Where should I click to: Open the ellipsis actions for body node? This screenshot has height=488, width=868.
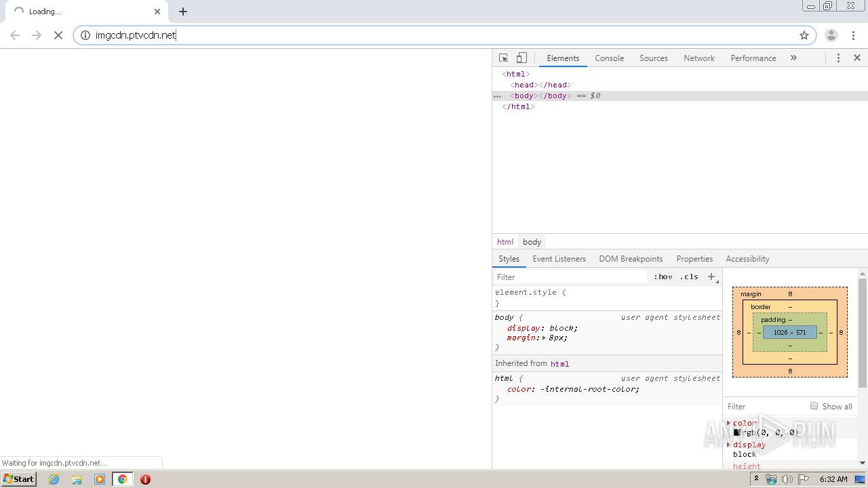(x=497, y=96)
